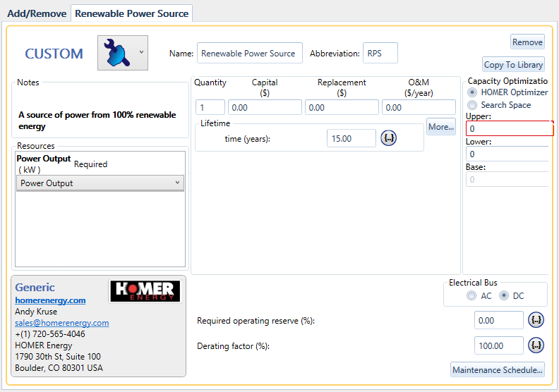Click the HOMER Energy logo
The image size is (559, 392).
(x=145, y=291)
